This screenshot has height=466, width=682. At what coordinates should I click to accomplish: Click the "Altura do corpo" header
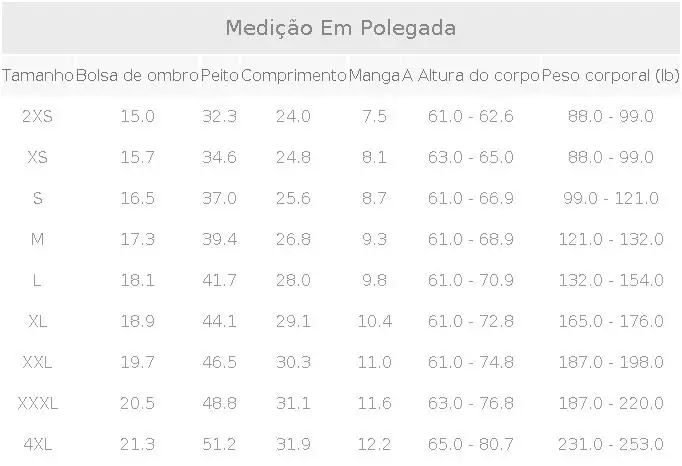(x=479, y=75)
